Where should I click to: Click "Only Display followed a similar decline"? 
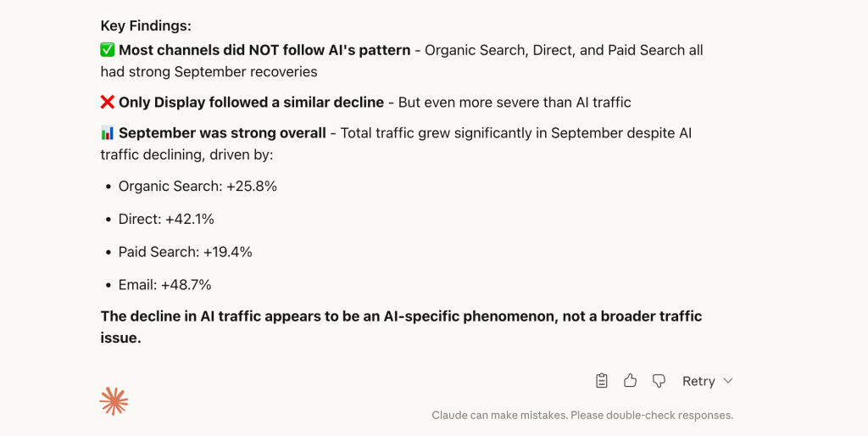(251, 103)
